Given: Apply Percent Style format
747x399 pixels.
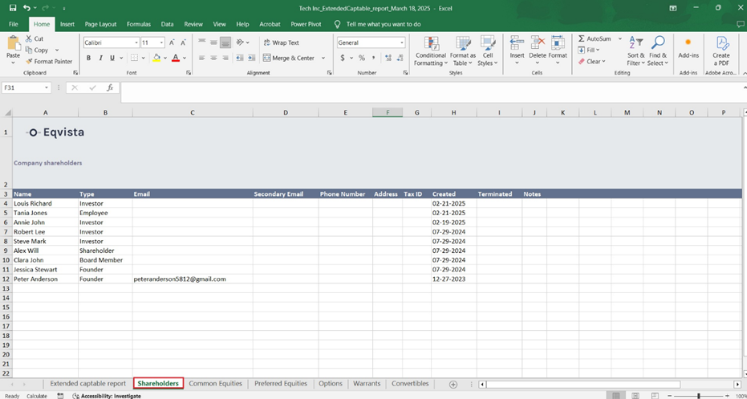Looking at the screenshot, I should point(362,58).
